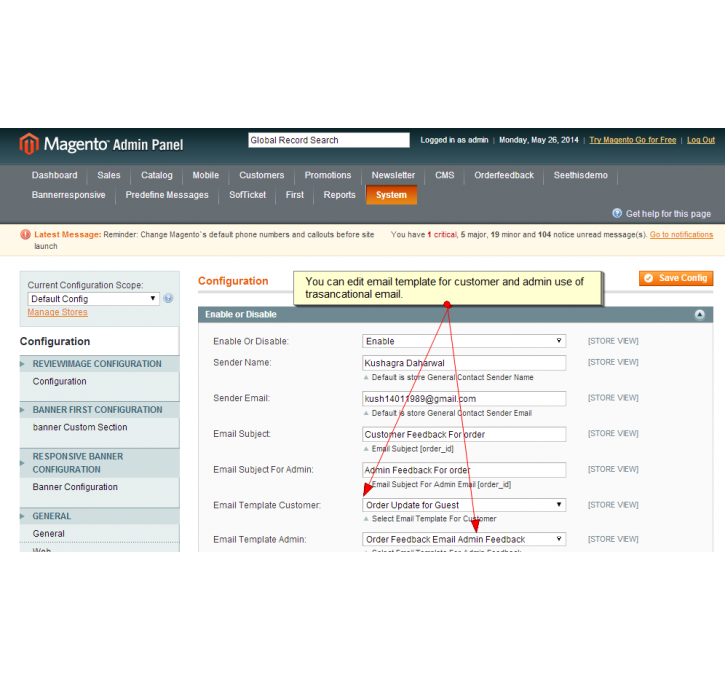Screen dimensions: 725x680
Task: Open the First menu
Action: 295,195
